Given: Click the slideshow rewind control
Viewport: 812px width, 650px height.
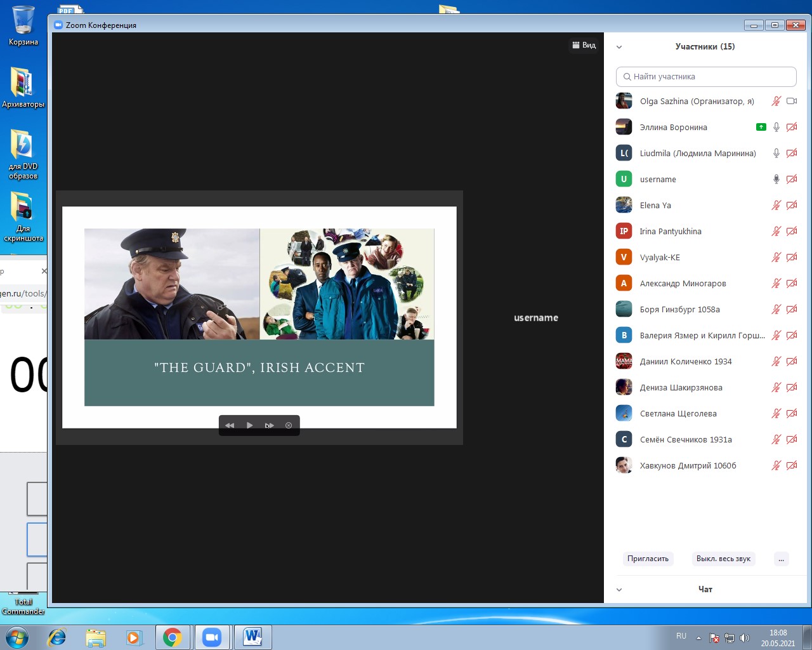Looking at the screenshot, I should pos(230,425).
